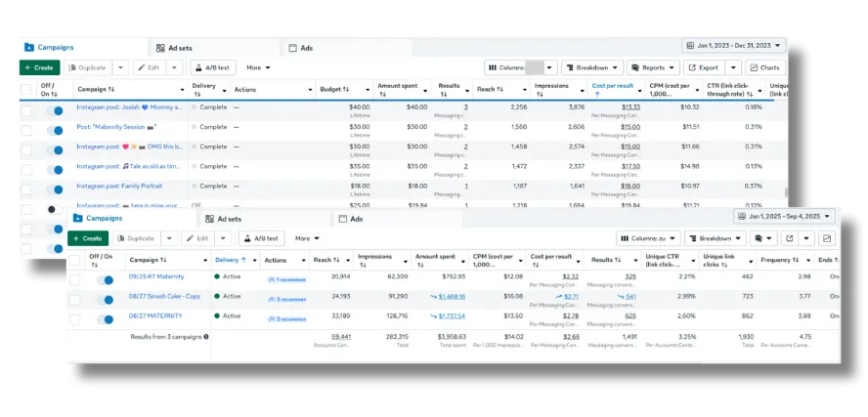Viewport: 868px width, 417px height.
Task: Toggle the 08/27 MATERNITY campaign switch
Action: coord(104,316)
